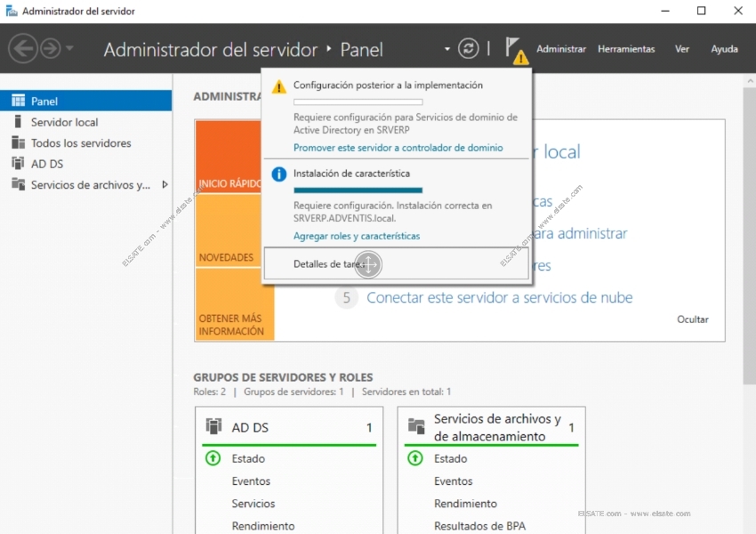The image size is (756, 534).
Task: Open Resultados de BPA in file services tile
Action: 479,526
